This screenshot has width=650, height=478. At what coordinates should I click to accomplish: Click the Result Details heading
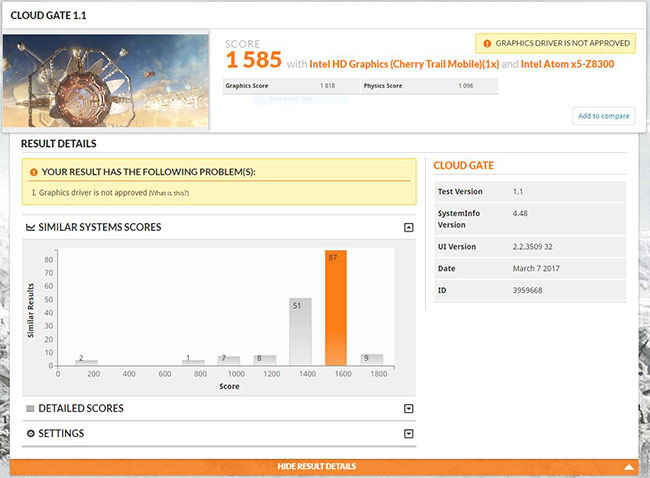tap(58, 144)
